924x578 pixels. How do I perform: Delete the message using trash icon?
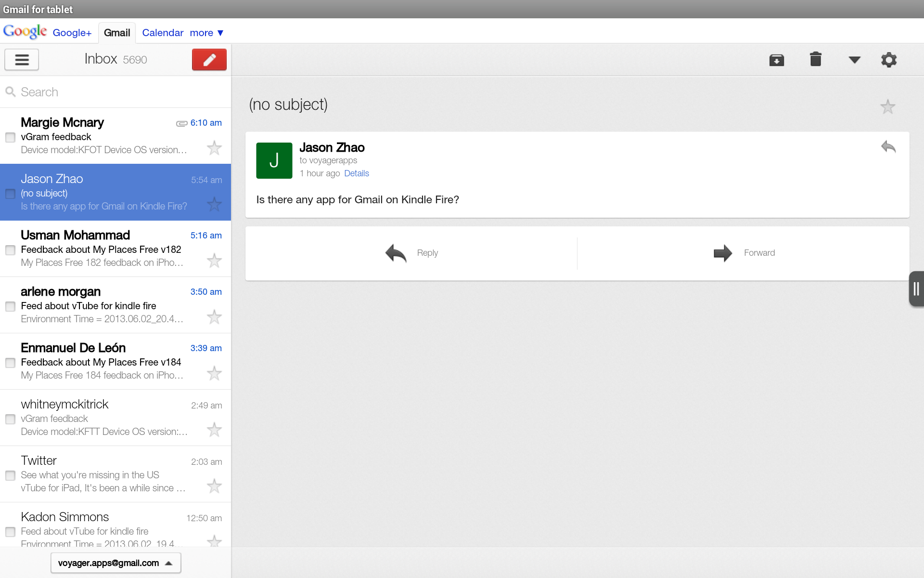(815, 60)
